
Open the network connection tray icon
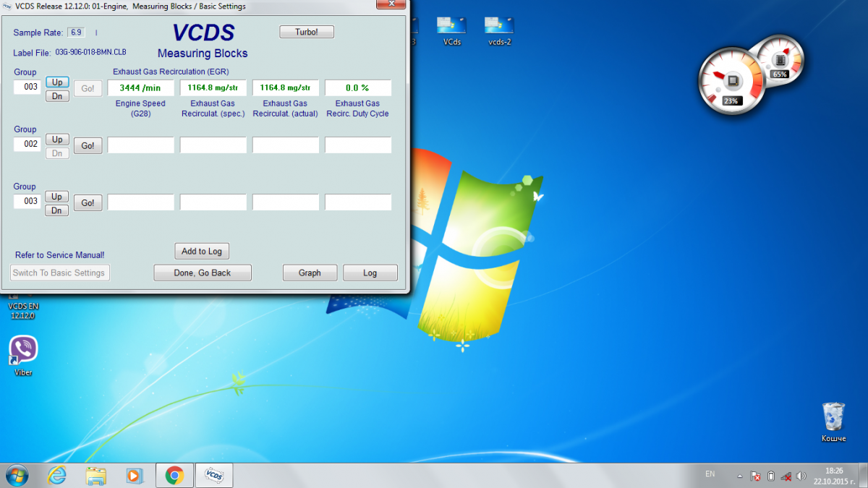tap(786, 476)
